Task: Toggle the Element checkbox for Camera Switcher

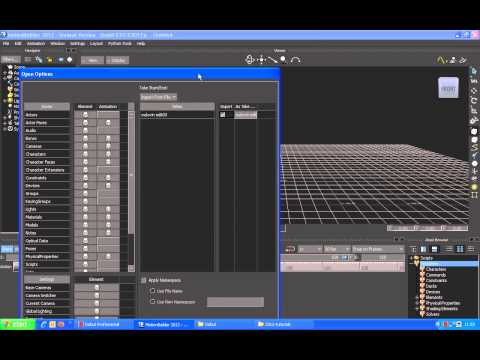Action: 97,295
